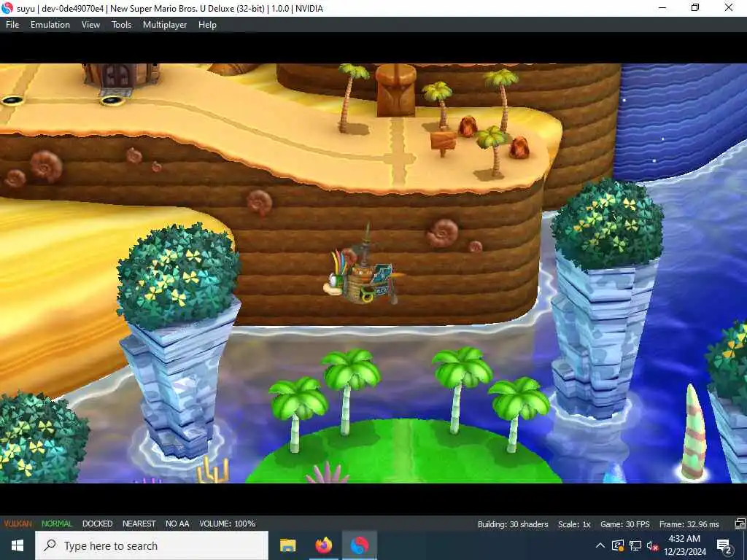Open Firefox from the taskbar

point(323,545)
